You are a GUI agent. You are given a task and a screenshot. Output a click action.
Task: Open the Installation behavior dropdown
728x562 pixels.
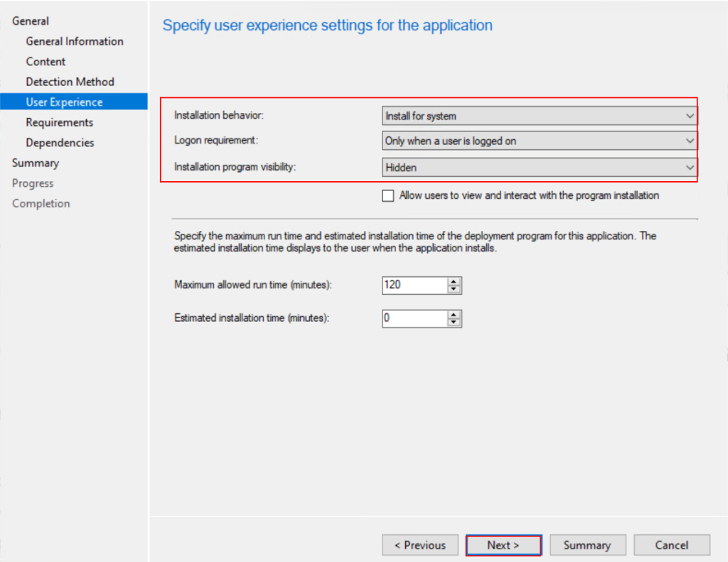pyautogui.click(x=539, y=116)
